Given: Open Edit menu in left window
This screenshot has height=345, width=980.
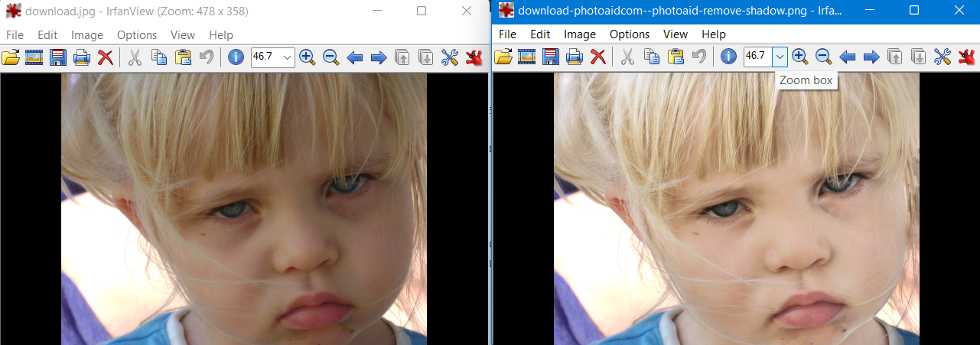Looking at the screenshot, I should [47, 35].
